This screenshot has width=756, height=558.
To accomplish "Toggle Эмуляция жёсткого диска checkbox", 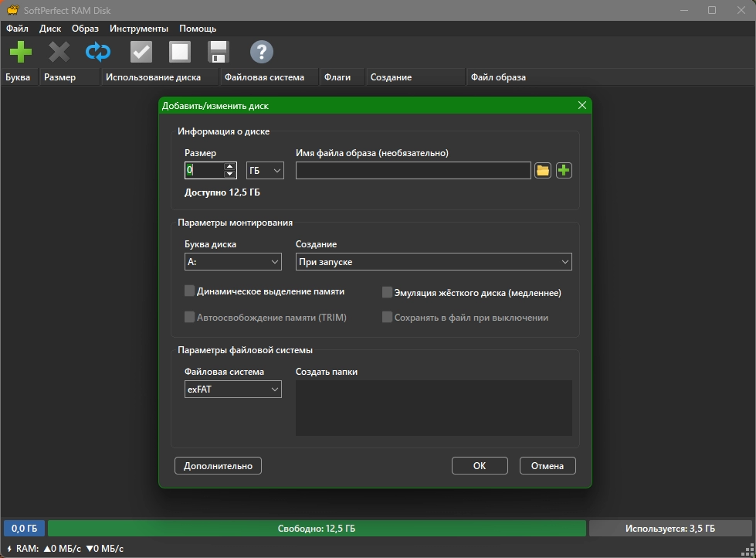I will pos(388,293).
